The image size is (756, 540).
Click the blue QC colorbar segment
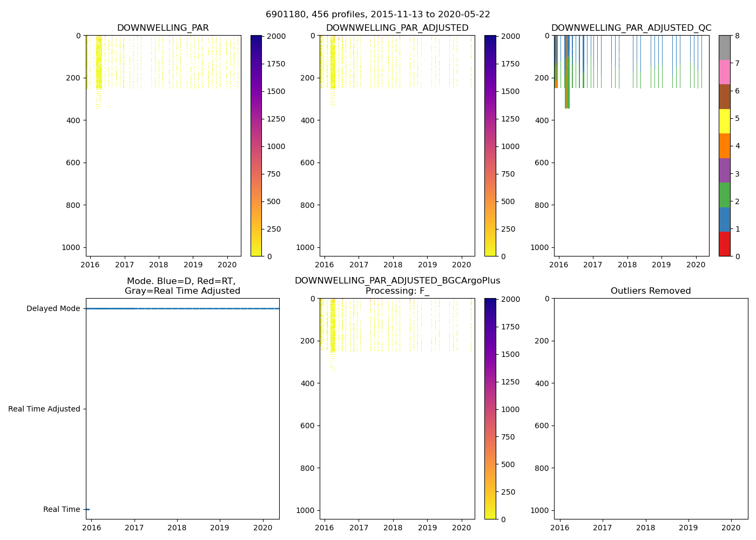(724, 220)
